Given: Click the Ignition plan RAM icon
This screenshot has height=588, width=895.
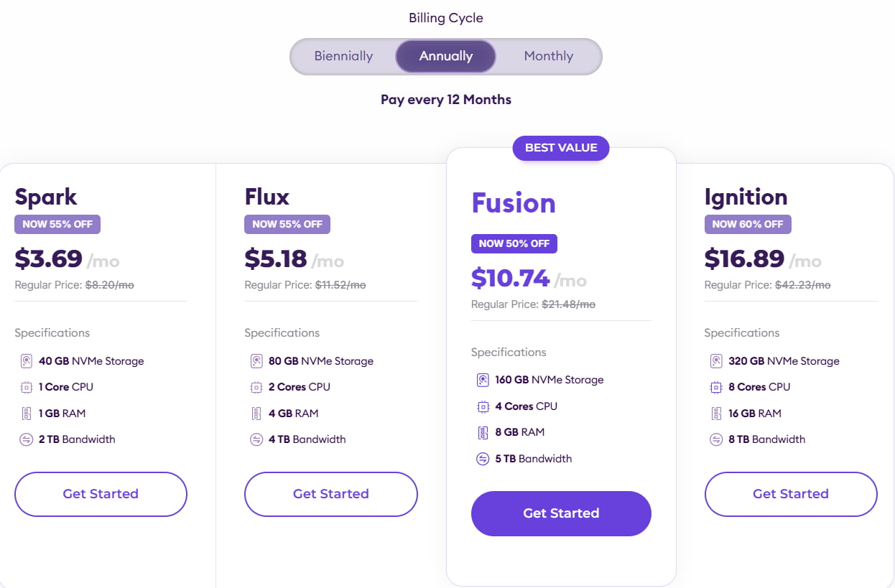Looking at the screenshot, I should point(716,414).
